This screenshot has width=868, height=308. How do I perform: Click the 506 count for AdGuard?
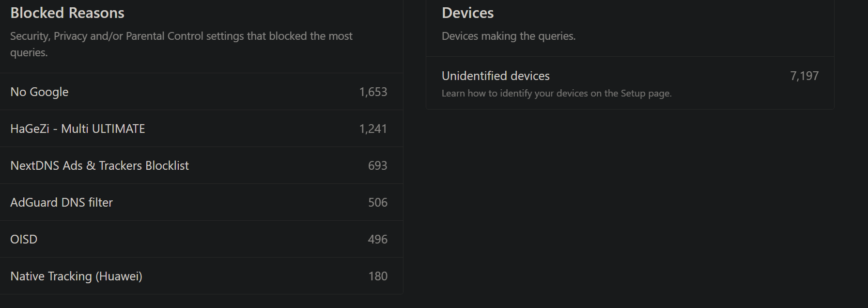pos(377,203)
